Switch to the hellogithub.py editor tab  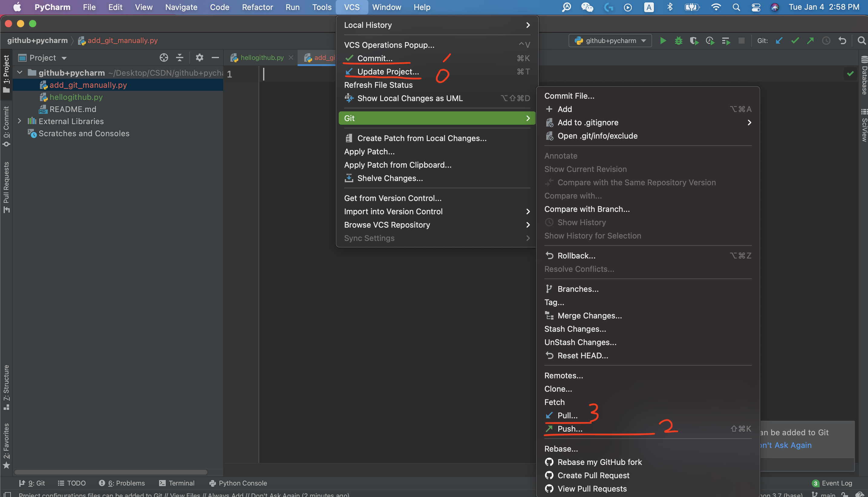(262, 58)
